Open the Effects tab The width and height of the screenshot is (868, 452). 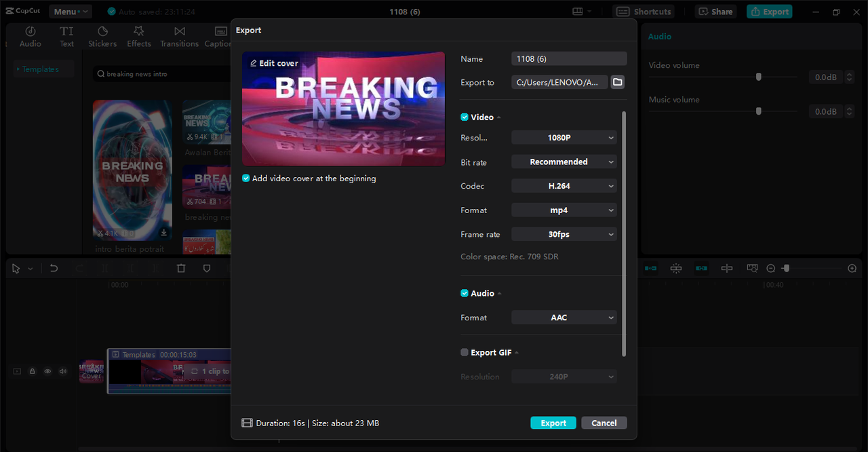[139, 37]
